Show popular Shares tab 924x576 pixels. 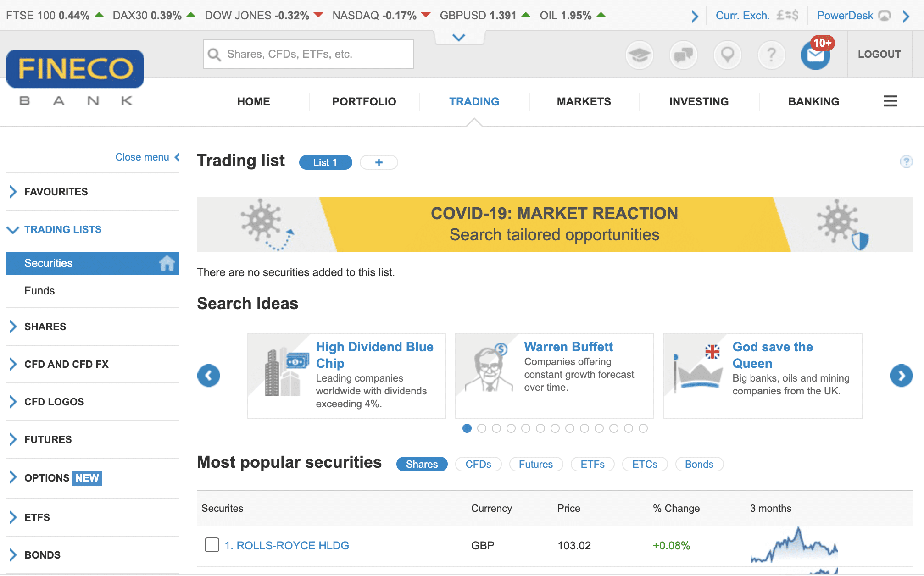[x=422, y=464]
